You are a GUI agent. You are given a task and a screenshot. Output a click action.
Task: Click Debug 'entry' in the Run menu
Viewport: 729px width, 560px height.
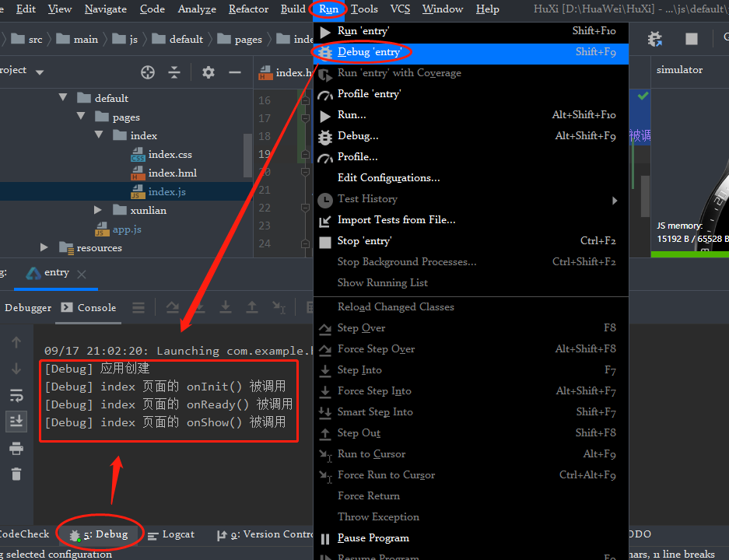click(x=471, y=52)
